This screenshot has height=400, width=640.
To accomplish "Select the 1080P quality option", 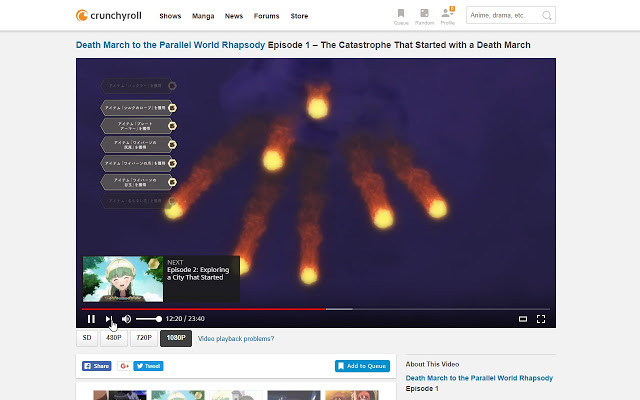I will click(176, 339).
